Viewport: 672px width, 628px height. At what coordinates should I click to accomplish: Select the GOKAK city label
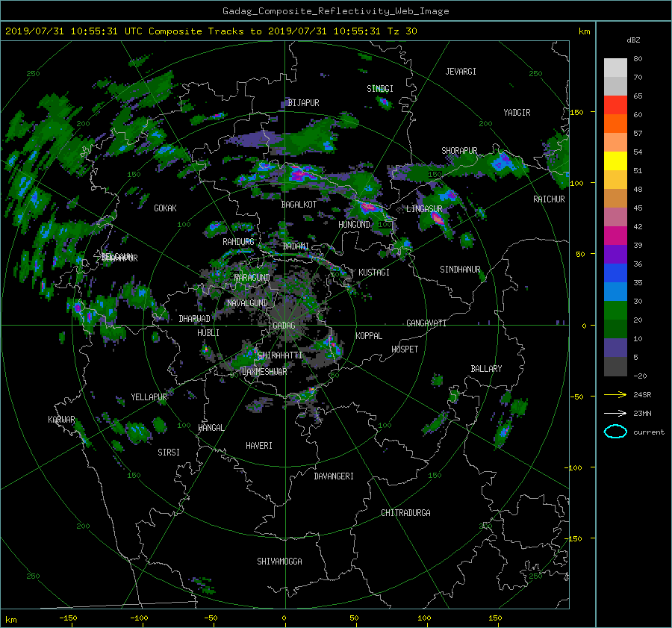[165, 208]
